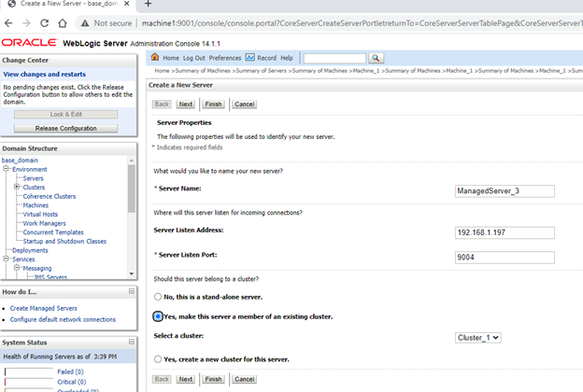Open Concurrent Templates tree item

(x=53, y=232)
